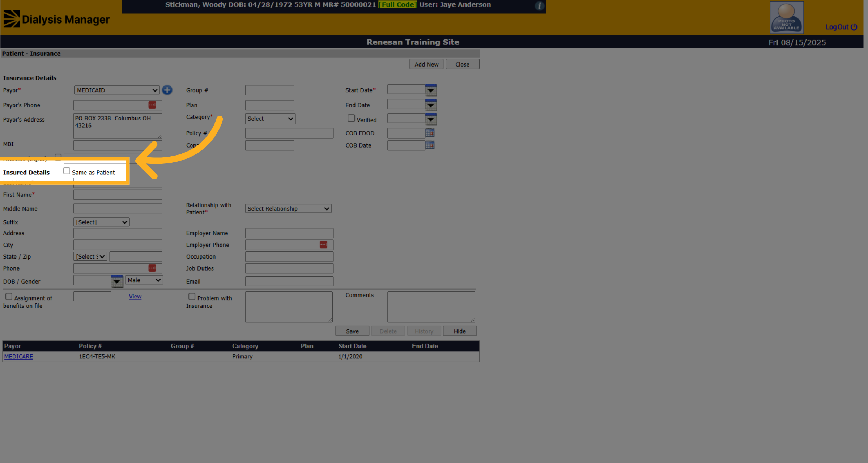Toggle the Verified checkbox

click(x=351, y=118)
